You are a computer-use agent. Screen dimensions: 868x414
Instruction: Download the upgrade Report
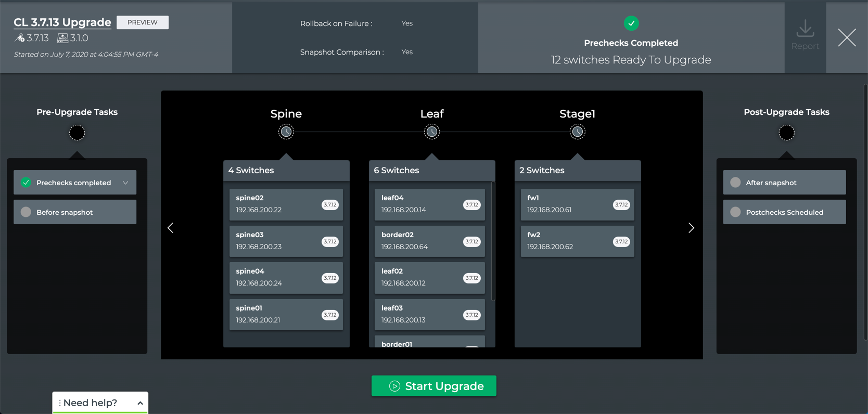point(805,35)
